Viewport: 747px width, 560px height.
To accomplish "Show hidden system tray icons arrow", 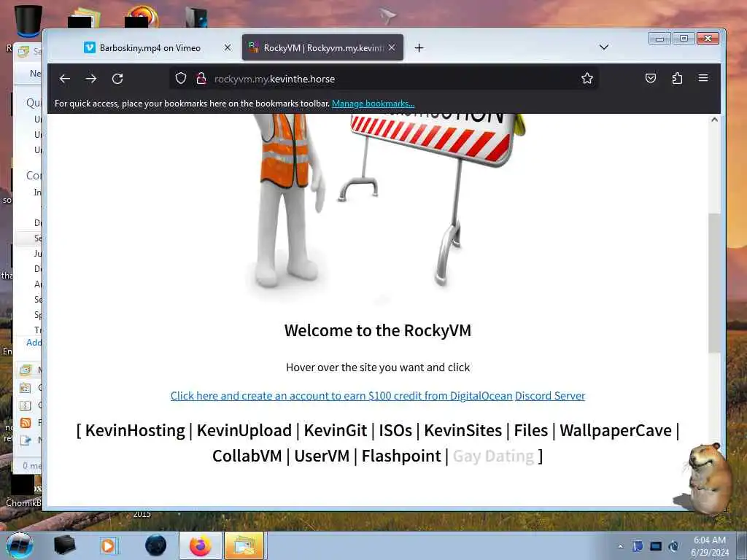I will (x=620, y=546).
